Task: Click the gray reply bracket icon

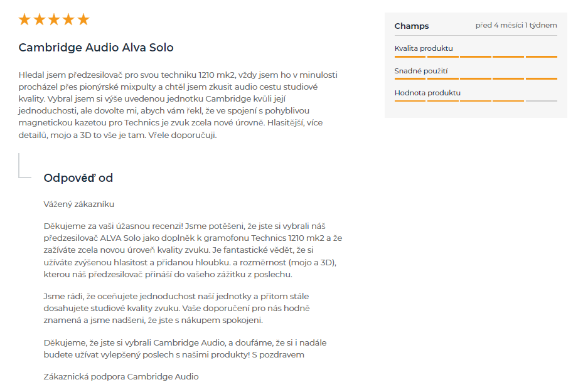Action: [x=24, y=166]
